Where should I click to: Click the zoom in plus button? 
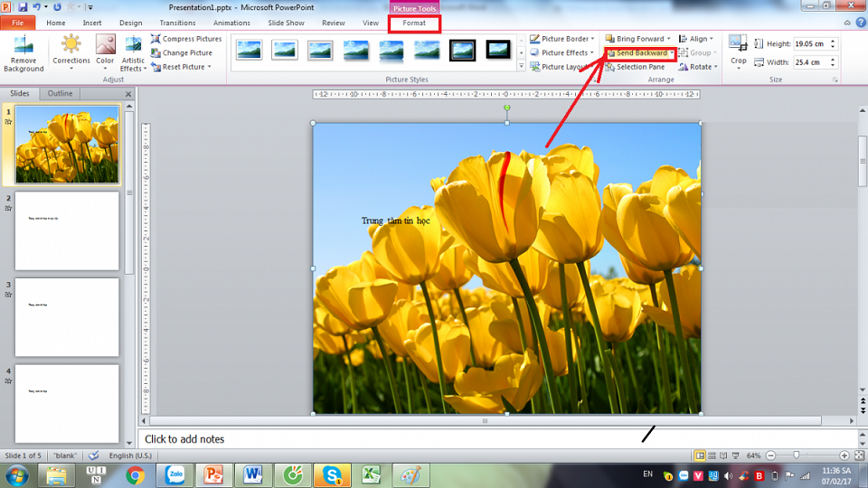(844, 455)
